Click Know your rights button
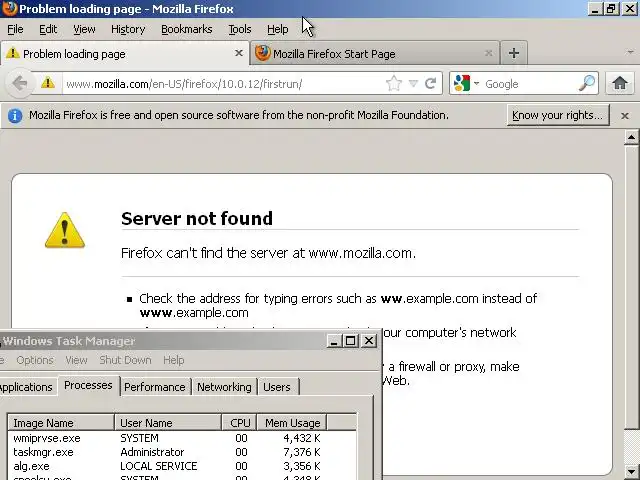 click(x=558, y=115)
